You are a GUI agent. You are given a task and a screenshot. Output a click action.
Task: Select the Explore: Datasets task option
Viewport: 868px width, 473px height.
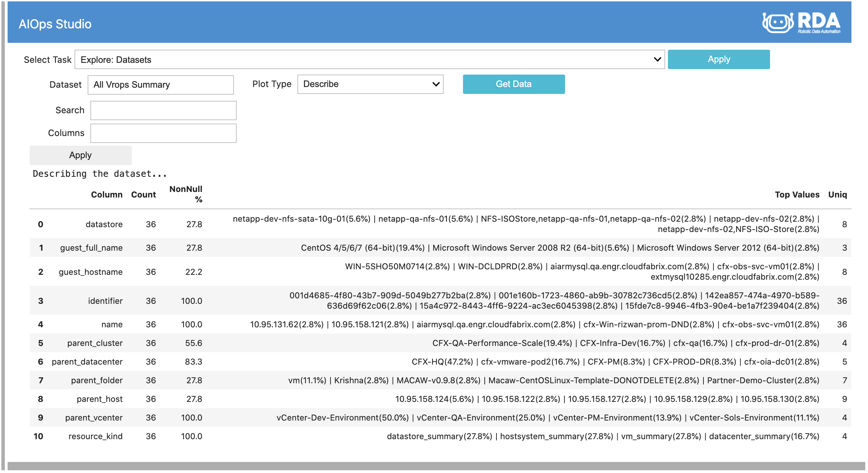click(116, 59)
